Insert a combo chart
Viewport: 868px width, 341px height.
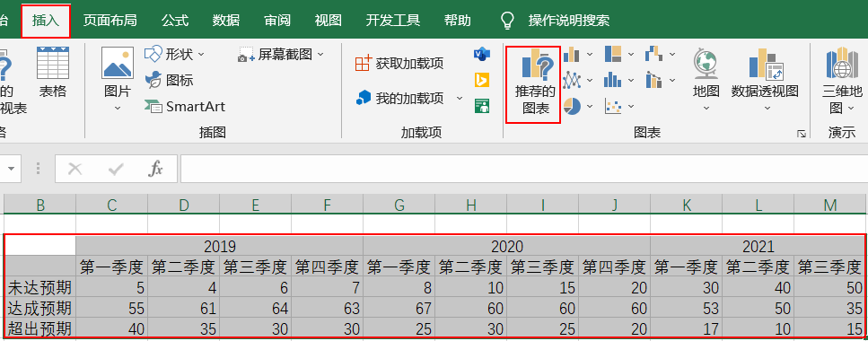tap(653, 80)
